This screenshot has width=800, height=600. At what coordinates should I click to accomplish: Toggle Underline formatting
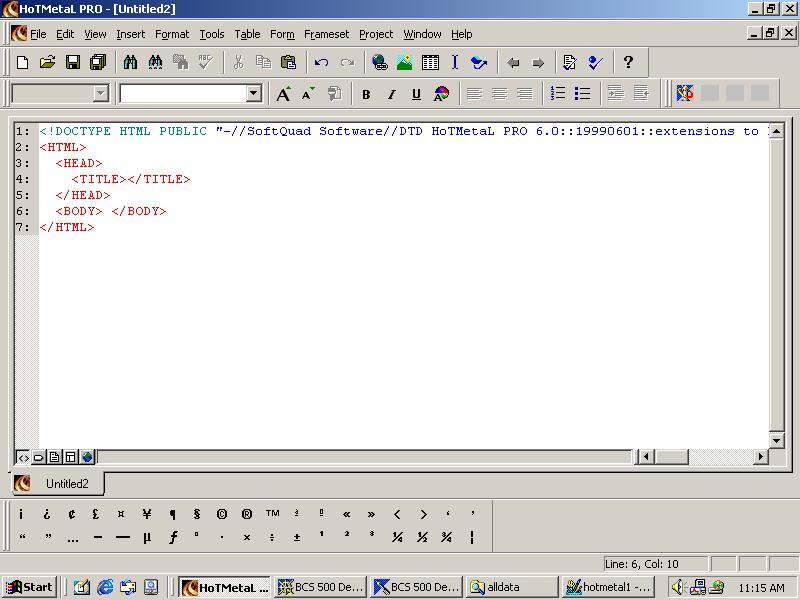416,94
